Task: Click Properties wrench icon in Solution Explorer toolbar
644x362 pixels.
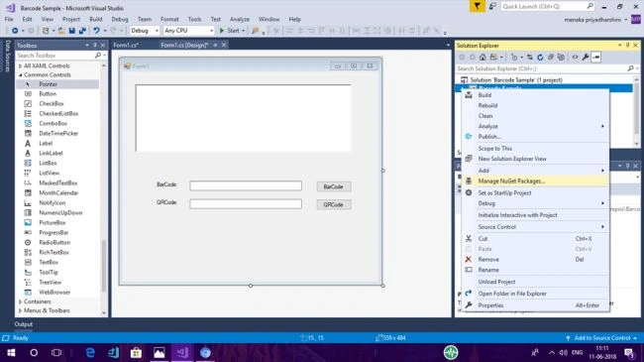Action: 586,58
